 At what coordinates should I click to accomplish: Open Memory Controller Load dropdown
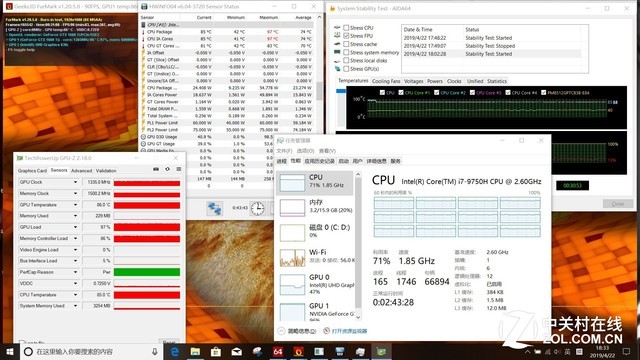pos(75,238)
